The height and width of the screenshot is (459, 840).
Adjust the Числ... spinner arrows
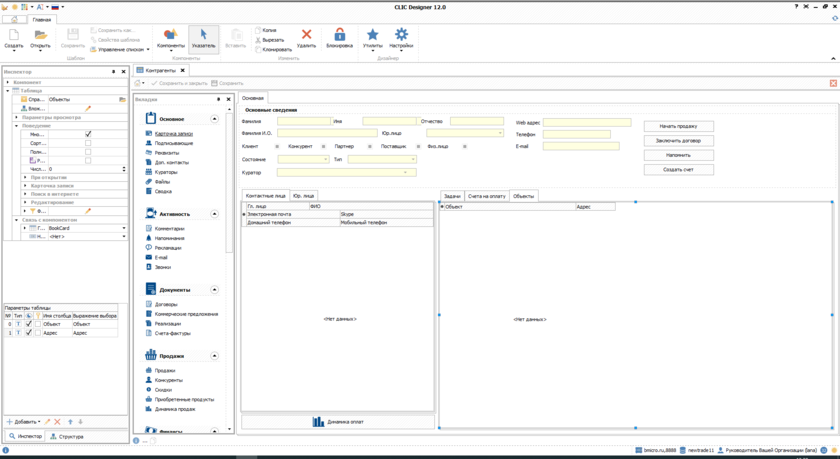[x=124, y=169]
